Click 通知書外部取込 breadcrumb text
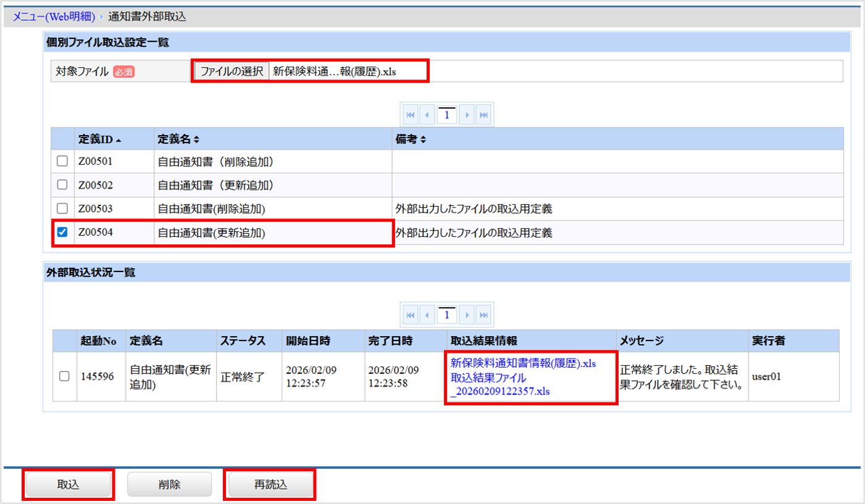 (x=147, y=17)
